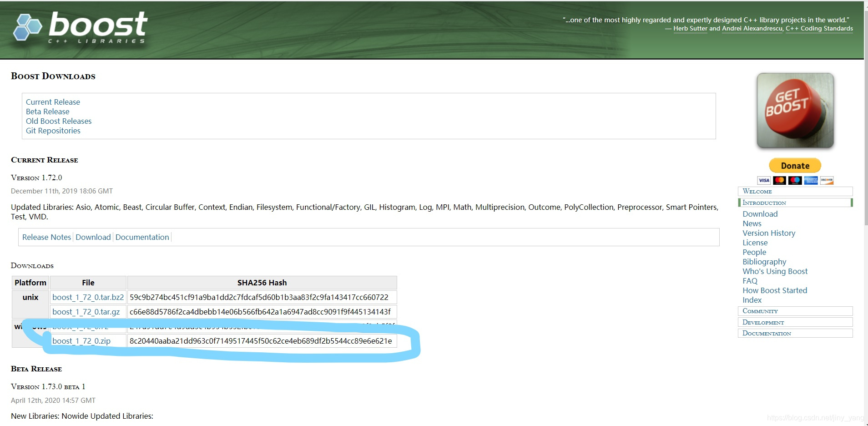Follow the C++ Coding Standards link
Screen dimensions: 868x426
coord(819,28)
